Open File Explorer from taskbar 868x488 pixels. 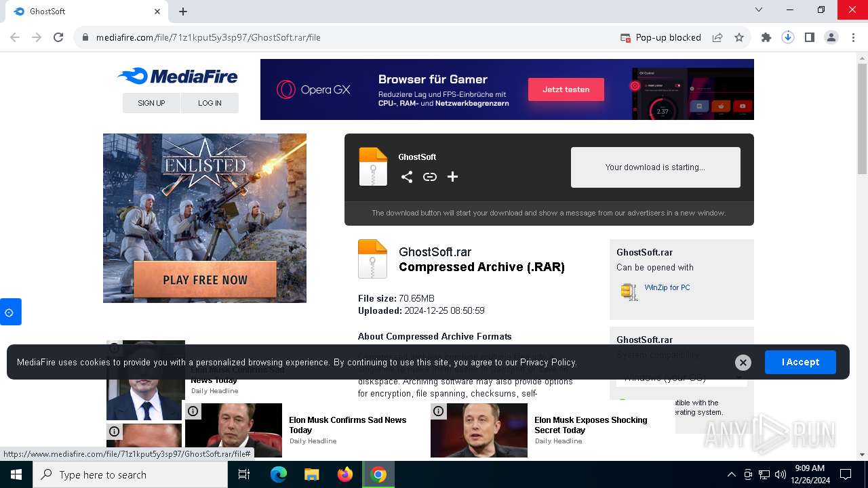pos(312,474)
